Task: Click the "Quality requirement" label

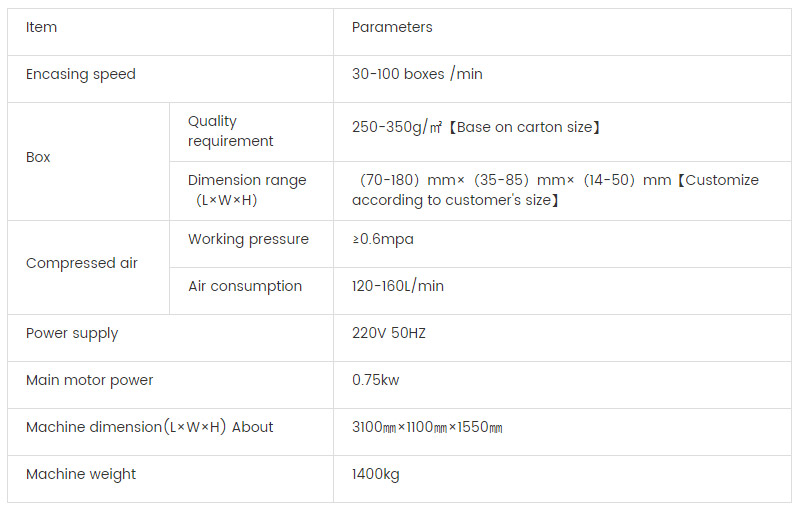Action: click(x=230, y=131)
